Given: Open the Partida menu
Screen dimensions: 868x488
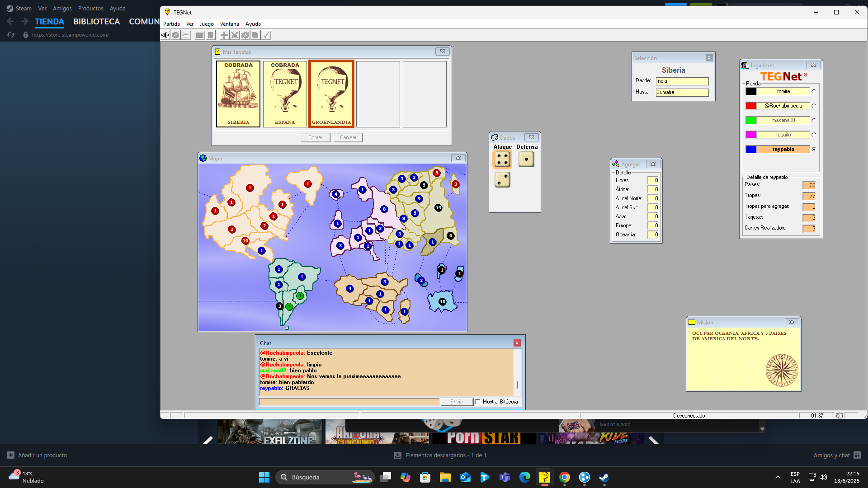Looking at the screenshot, I should (x=171, y=24).
